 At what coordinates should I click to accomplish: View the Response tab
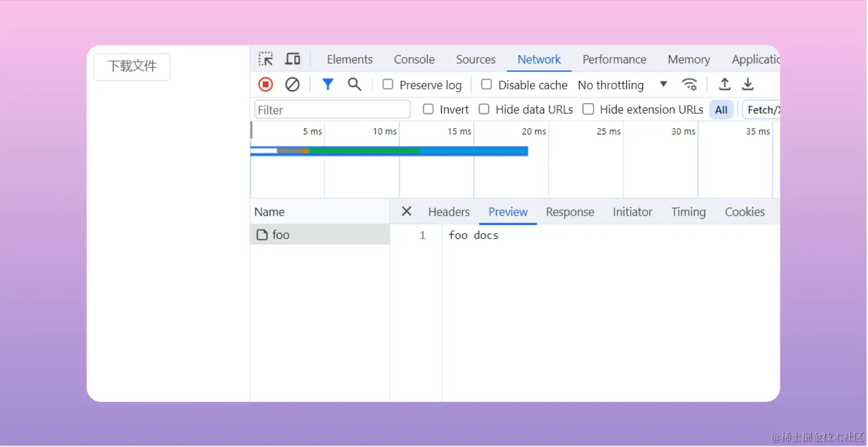click(x=570, y=212)
